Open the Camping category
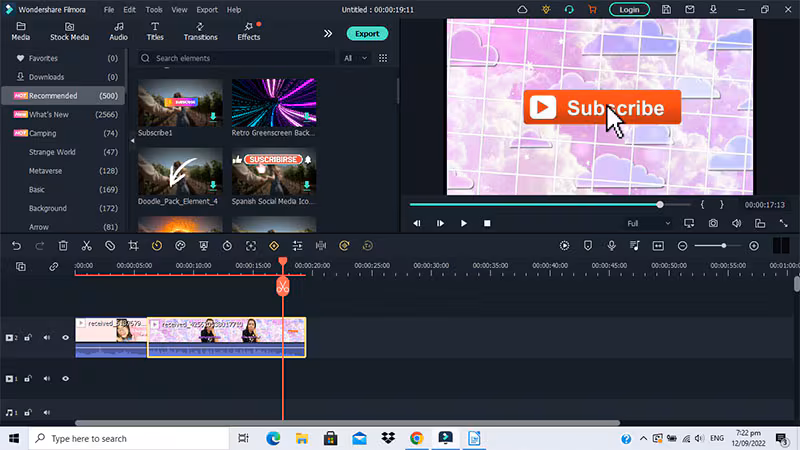 click(x=63, y=133)
